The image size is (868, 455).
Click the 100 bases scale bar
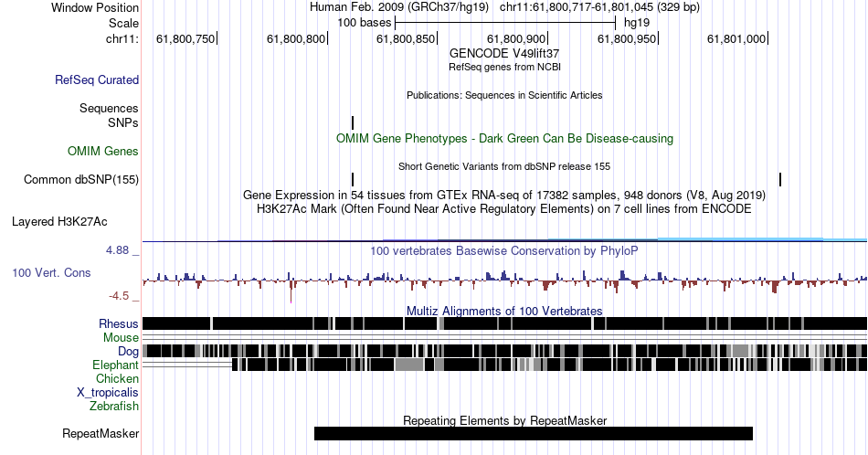coord(505,23)
